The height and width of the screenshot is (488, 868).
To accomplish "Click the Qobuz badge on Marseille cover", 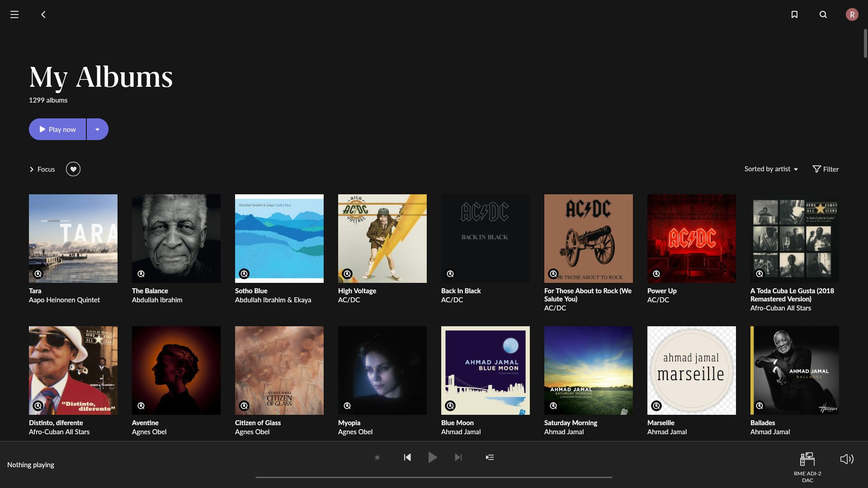I will (656, 405).
